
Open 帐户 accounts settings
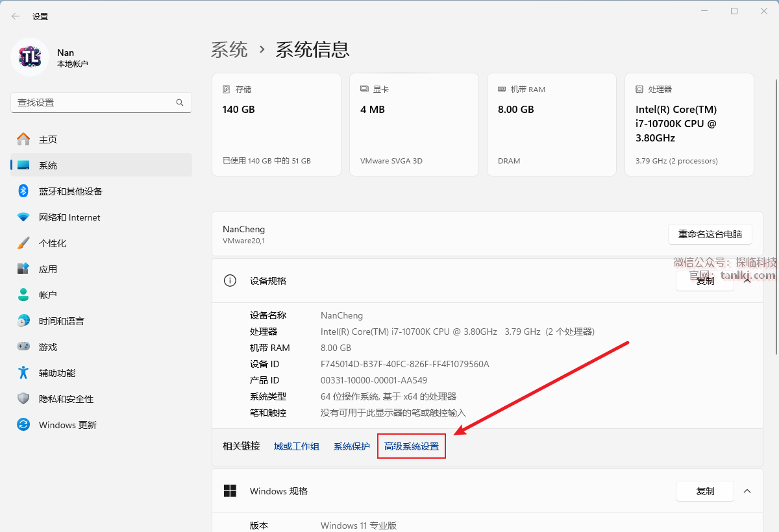pyautogui.click(x=48, y=295)
